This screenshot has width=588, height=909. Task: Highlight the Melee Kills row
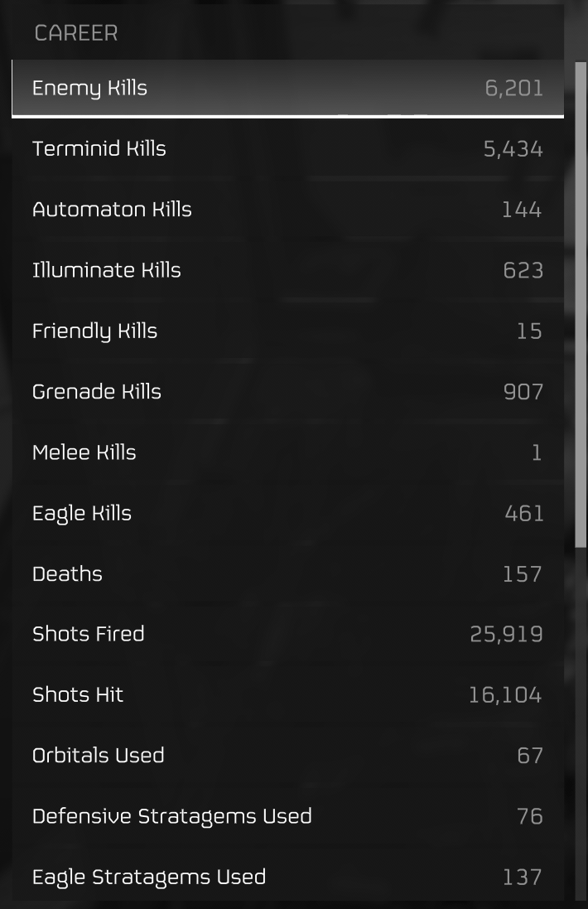(x=288, y=452)
